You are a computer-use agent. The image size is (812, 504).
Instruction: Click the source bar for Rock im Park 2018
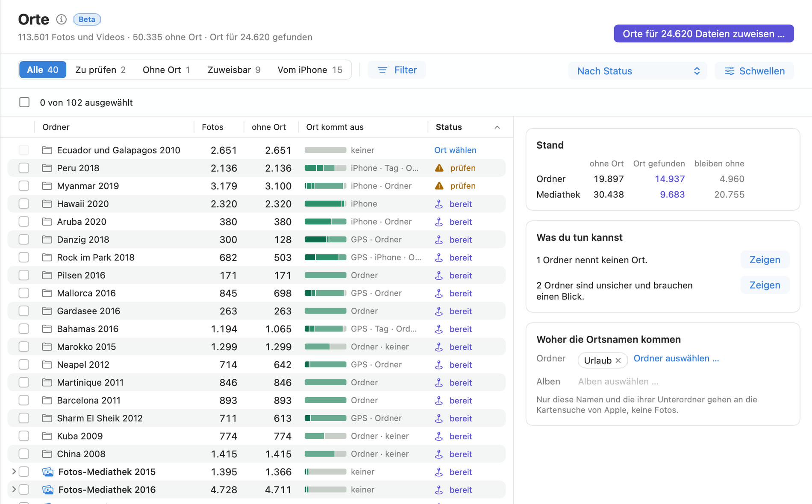pyautogui.click(x=325, y=257)
